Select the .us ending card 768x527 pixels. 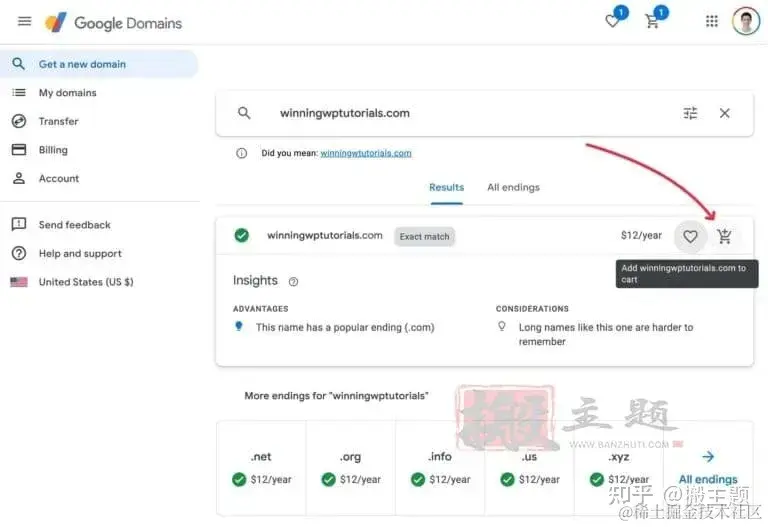[529, 468]
